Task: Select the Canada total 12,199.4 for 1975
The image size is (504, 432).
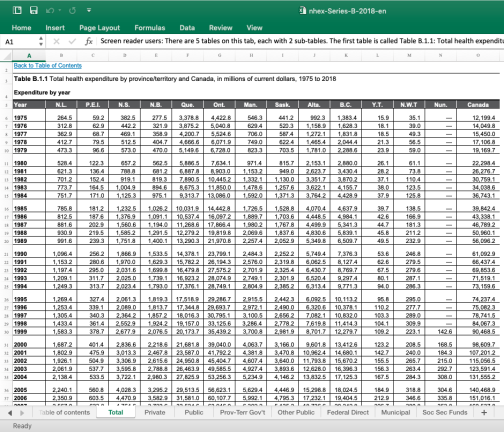Action: point(478,118)
